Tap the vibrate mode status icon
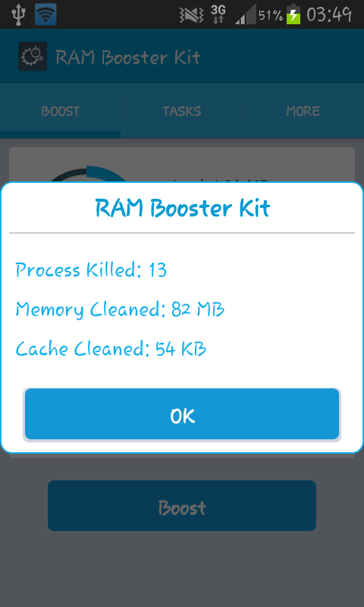364x607 pixels. [191, 15]
